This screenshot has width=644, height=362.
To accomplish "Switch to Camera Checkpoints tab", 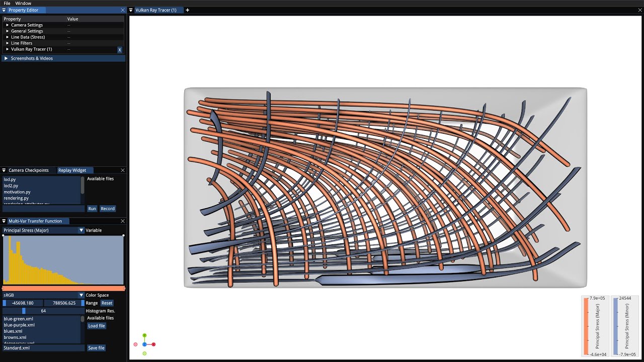I will coord(29,170).
